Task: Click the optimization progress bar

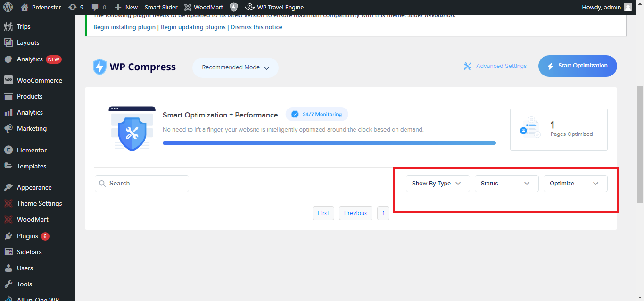Action: [x=329, y=142]
